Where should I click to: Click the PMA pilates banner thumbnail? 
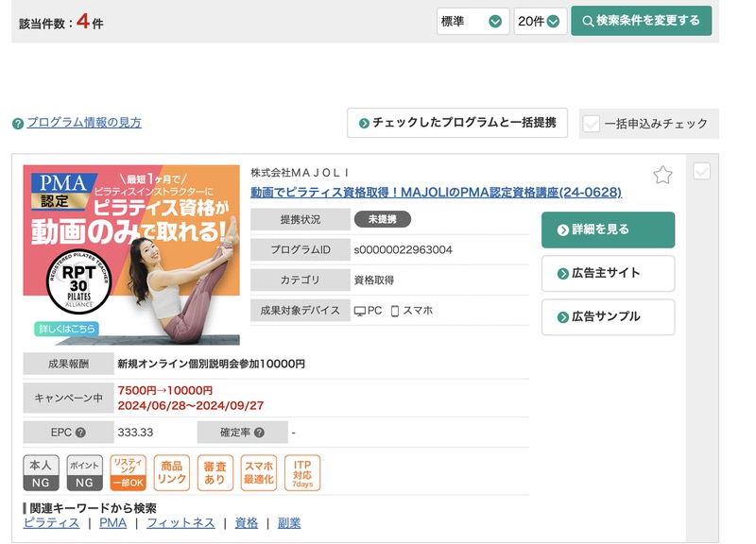[x=131, y=255]
